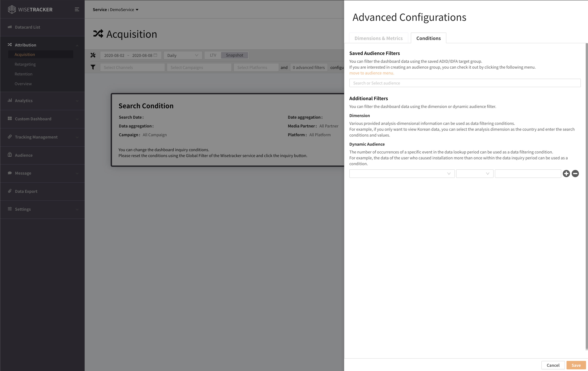Click the minus icon to remove filter

[575, 173]
